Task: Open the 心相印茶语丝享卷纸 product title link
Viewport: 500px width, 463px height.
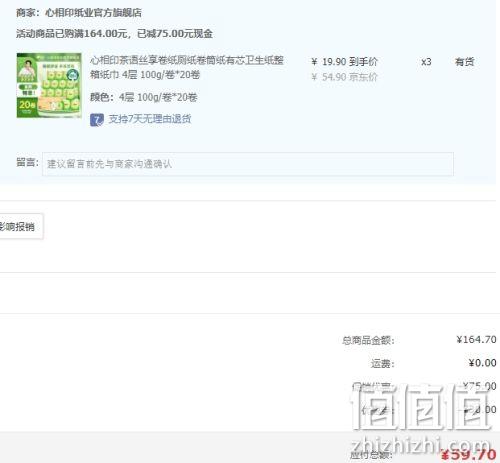Action: pyautogui.click(x=187, y=67)
